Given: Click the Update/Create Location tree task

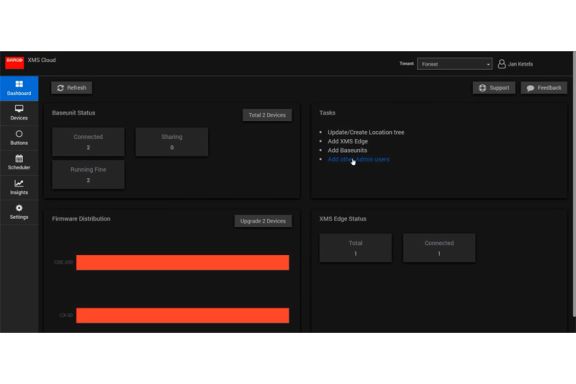Looking at the screenshot, I should point(366,132).
